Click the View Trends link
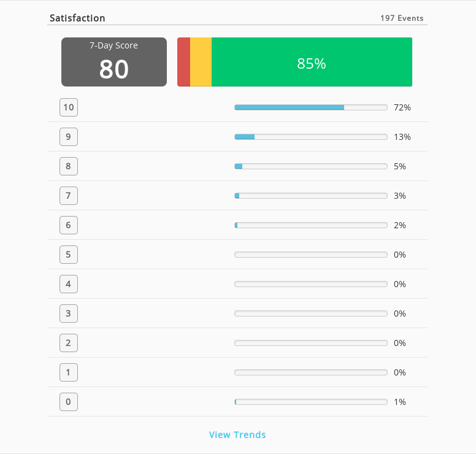This screenshot has height=454, width=476. [237, 434]
